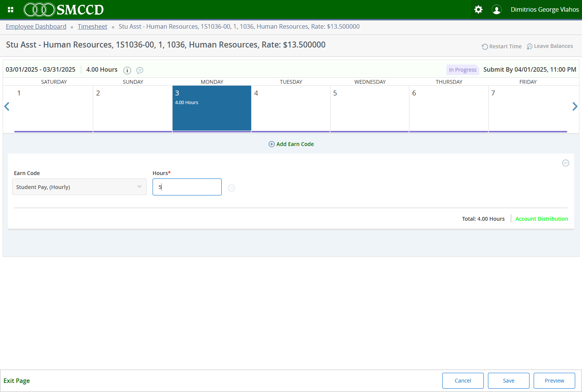Open Leave Balances
The width and height of the screenshot is (582, 392).
tap(550, 46)
